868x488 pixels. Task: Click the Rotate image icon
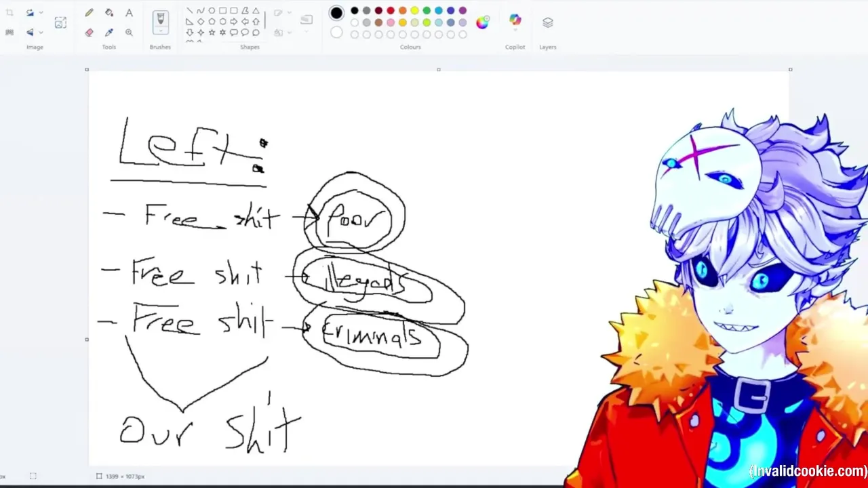point(30,13)
